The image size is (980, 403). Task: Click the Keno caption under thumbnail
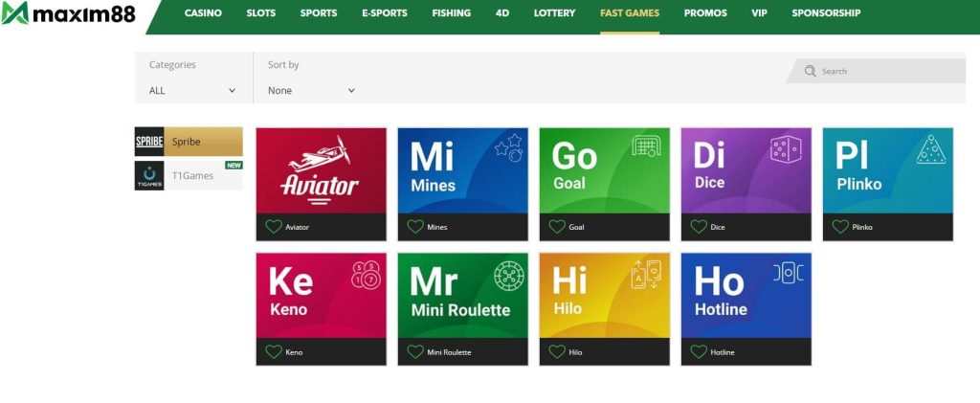[294, 352]
